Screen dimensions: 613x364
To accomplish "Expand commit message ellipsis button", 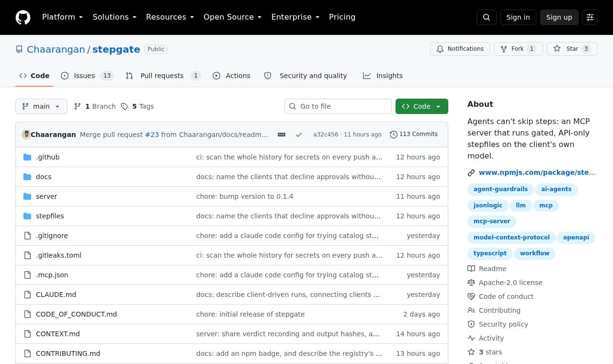I will 282,135.
